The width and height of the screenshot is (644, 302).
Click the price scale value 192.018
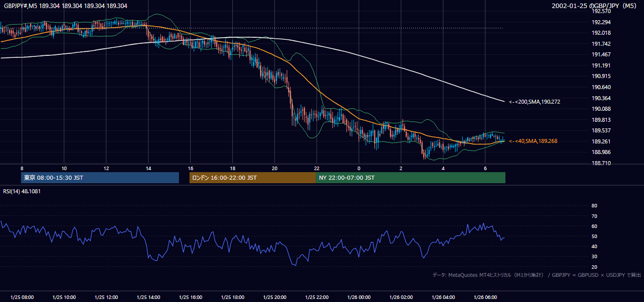coord(601,33)
